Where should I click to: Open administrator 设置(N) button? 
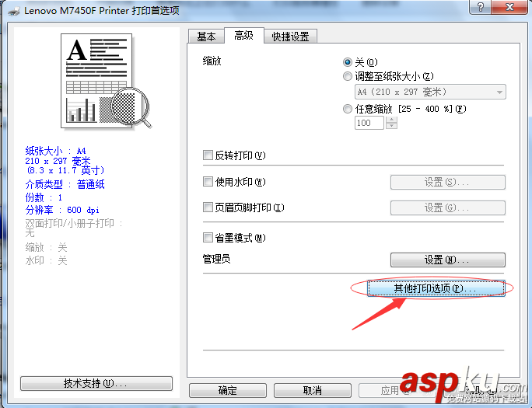(x=447, y=260)
